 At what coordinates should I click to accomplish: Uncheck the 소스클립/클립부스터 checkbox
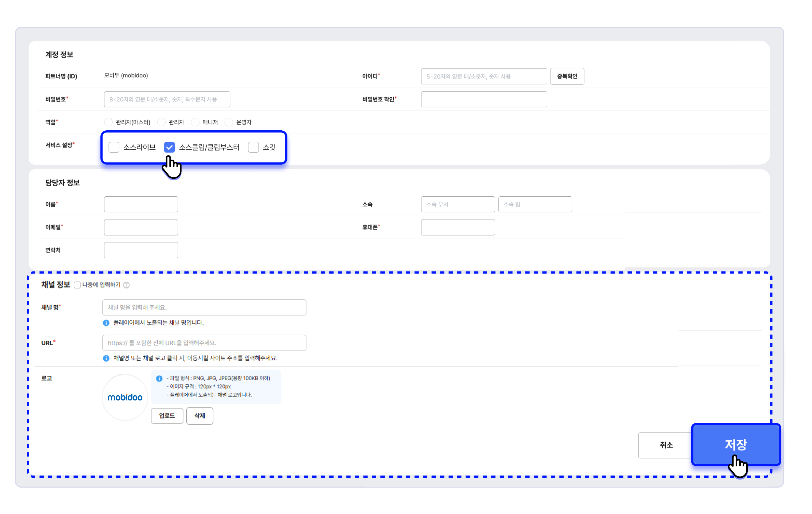click(169, 147)
